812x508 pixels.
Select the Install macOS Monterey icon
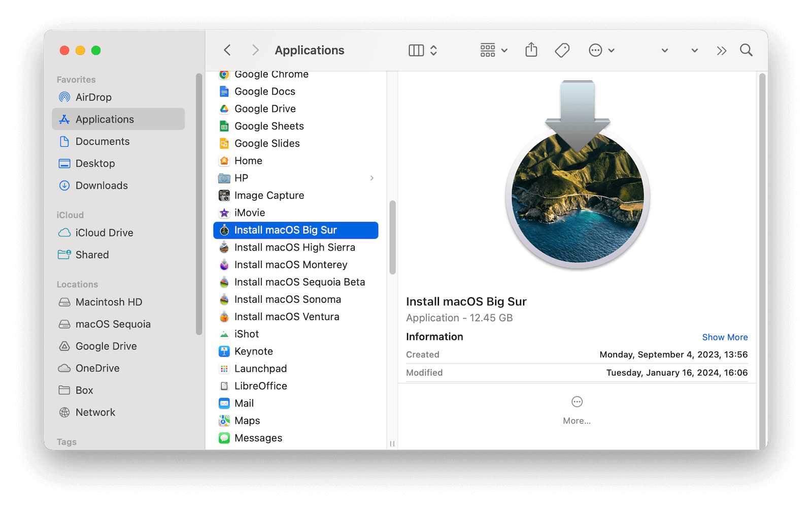224,265
